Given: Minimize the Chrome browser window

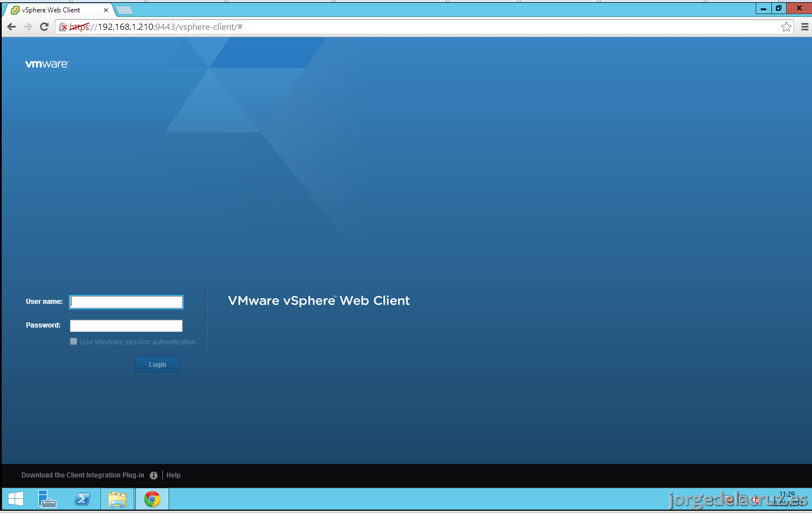Looking at the screenshot, I should click(764, 8).
